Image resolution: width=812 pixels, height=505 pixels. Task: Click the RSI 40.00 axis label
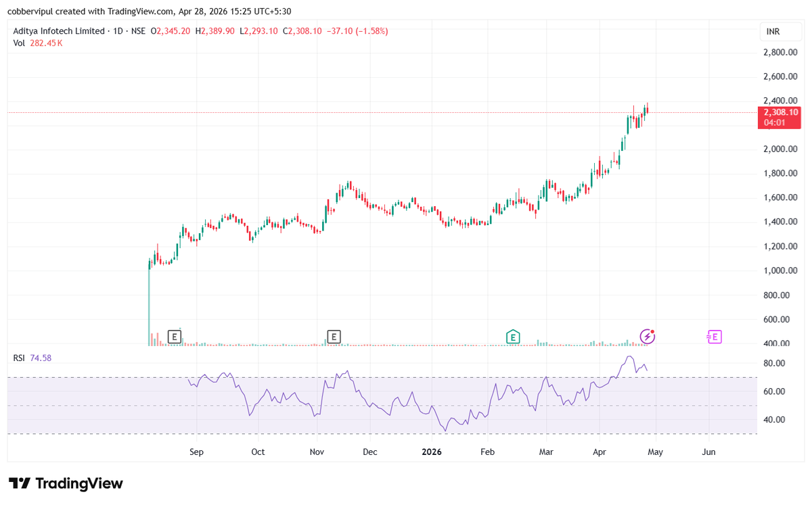click(x=774, y=419)
